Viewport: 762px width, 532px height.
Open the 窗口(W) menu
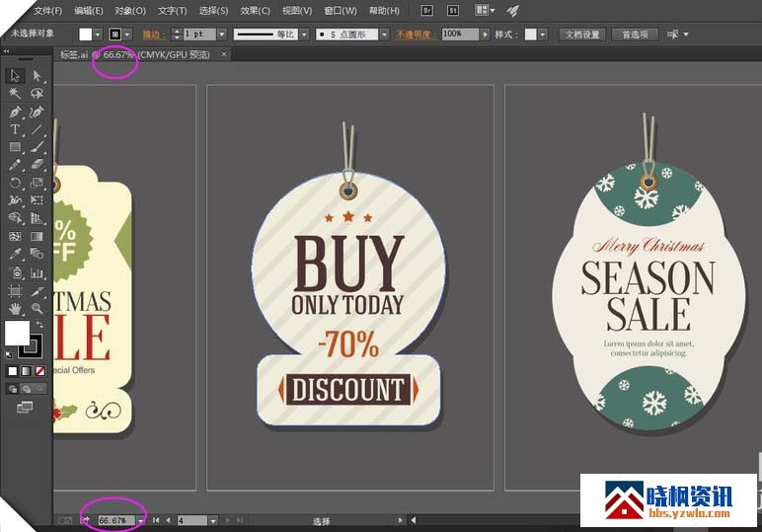coord(341,11)
